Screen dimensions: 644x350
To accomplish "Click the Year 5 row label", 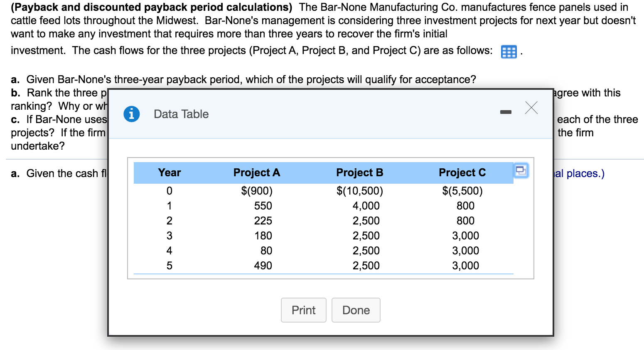I will pos(170,266).
